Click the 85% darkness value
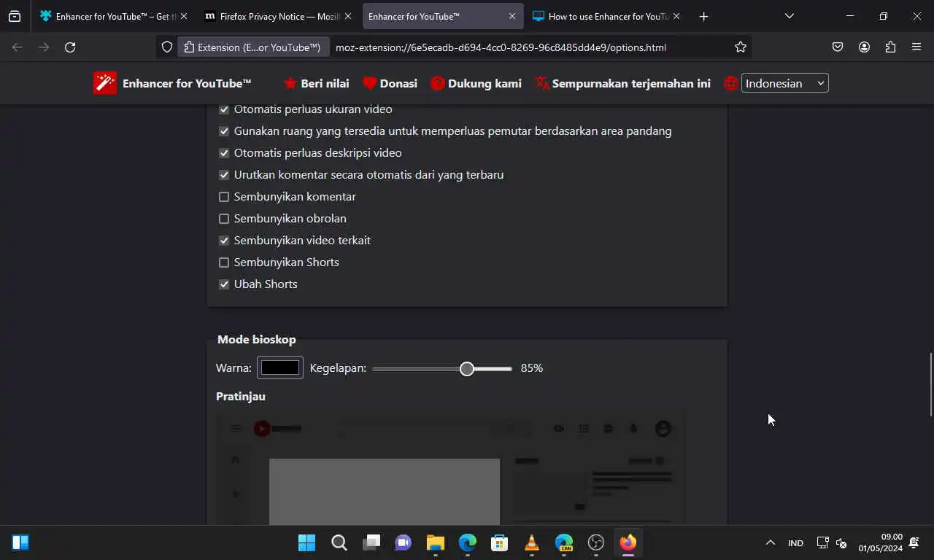 [532, 368]
